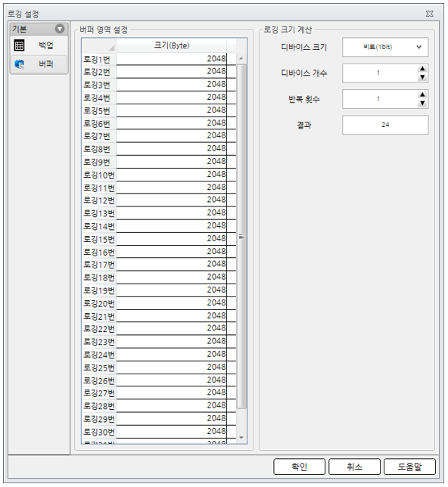This screenshot has width=448, height=487.
Task: Click size cell 2048 of 로깅21번
Action: [172, 316]
